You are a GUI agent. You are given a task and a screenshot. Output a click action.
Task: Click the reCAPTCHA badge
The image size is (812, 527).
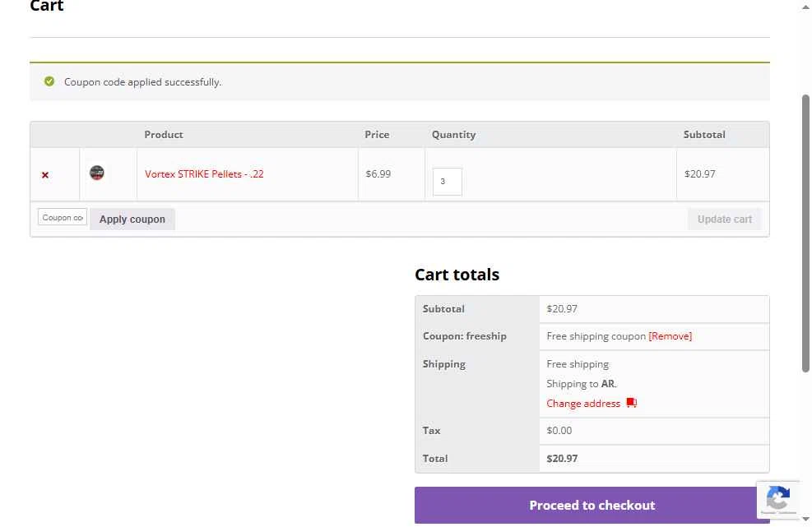coord(777,499)
